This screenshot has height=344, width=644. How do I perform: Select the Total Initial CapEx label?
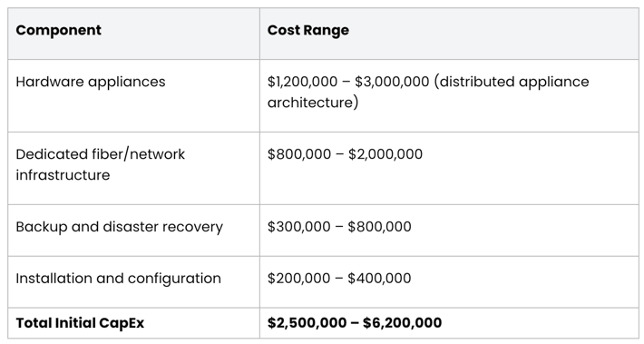80,323
